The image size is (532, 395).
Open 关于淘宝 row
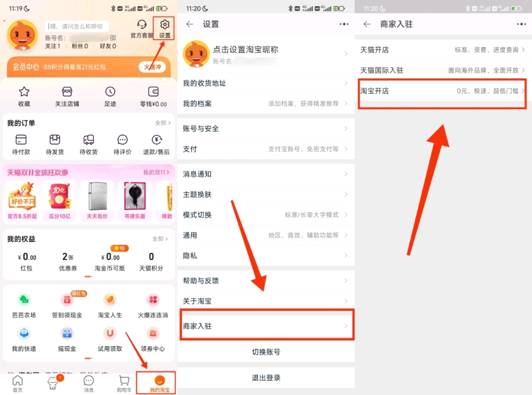tap(266, 301)
